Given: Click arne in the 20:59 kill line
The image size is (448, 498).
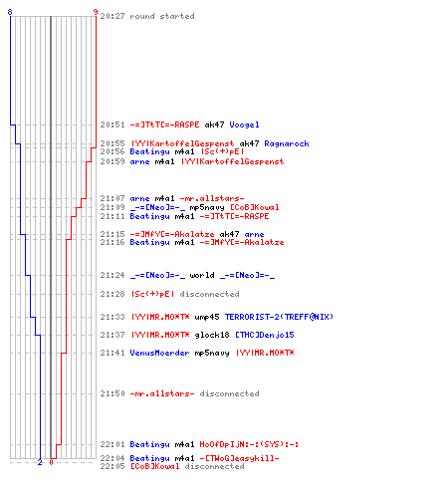Looking at the screenshot, I should coord(139,161).
